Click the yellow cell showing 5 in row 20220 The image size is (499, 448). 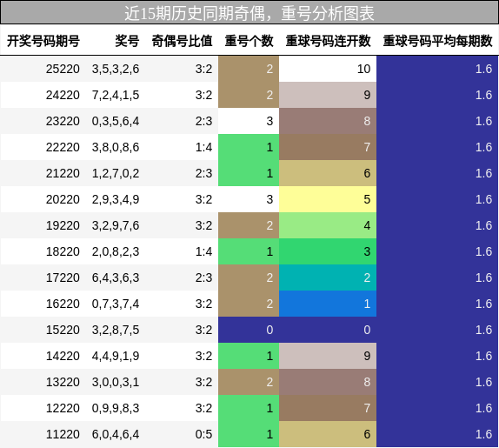pyautogui.click(x=328, y=199)
